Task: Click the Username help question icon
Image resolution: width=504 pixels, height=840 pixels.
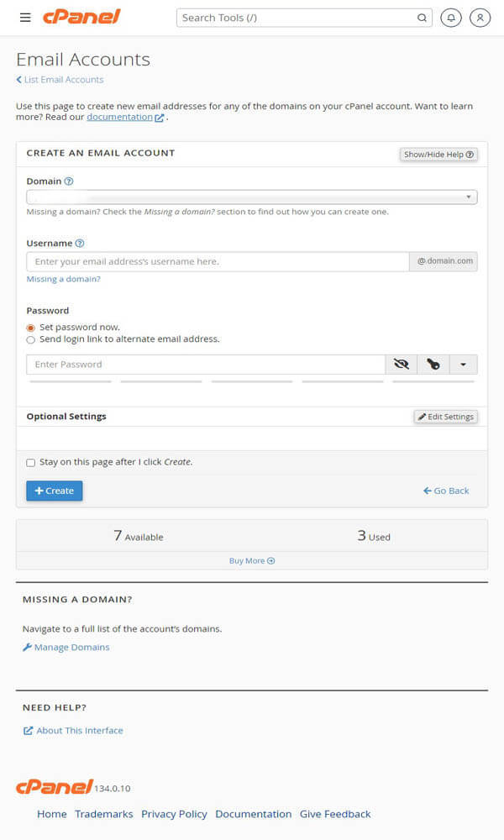Action: [79, 244]
